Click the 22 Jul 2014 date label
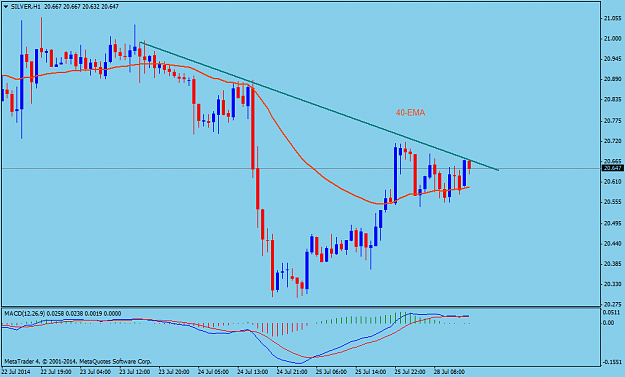 (x=15, y=372)
